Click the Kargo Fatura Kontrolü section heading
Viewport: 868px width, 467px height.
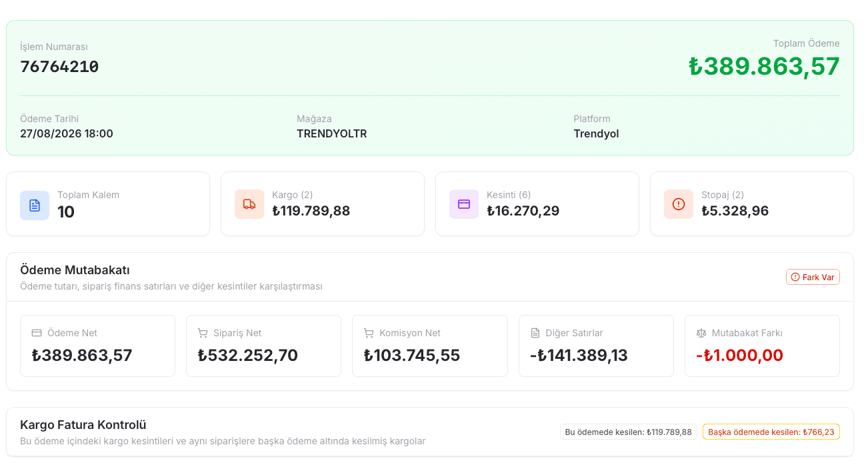click(83, 425)
